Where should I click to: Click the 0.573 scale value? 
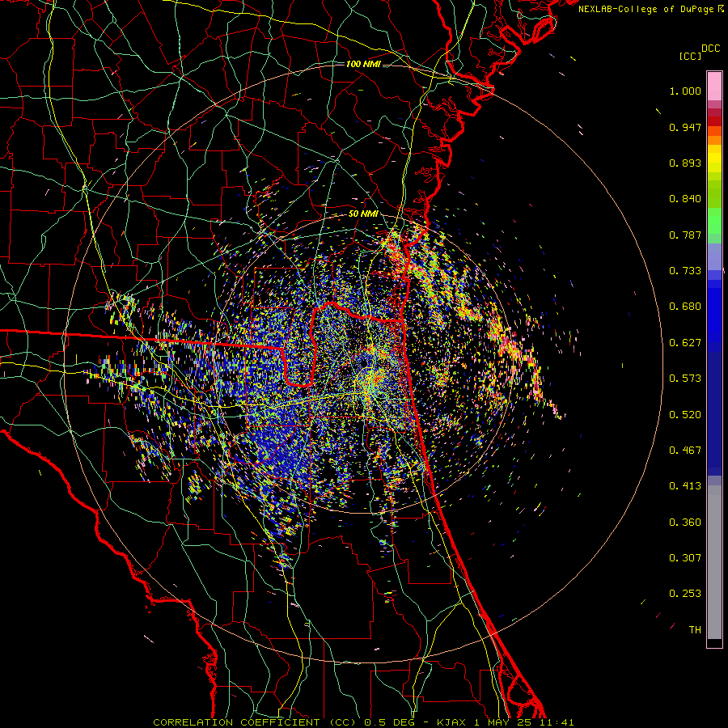[x=685, y=379]
